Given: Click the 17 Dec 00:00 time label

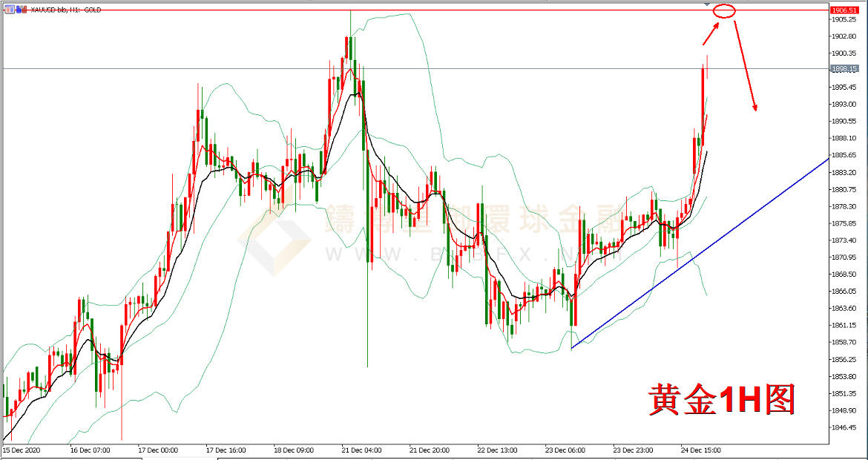Looking at the screenshot, I should click(x=158, y=450).
